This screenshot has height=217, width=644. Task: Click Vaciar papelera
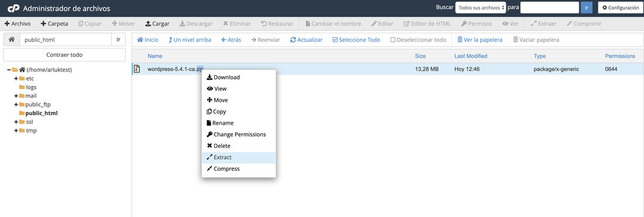(x=536, y=40)
